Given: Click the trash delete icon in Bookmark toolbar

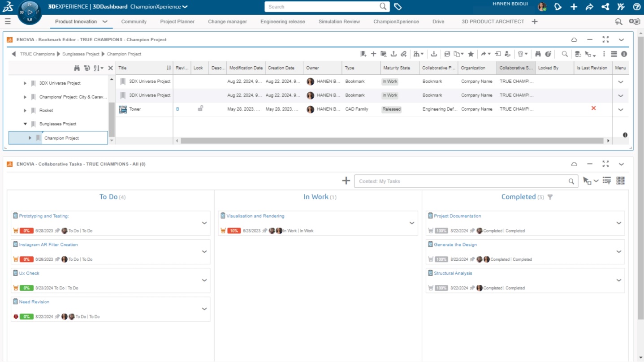Looking at the screenshot, I should coord(521,54).
